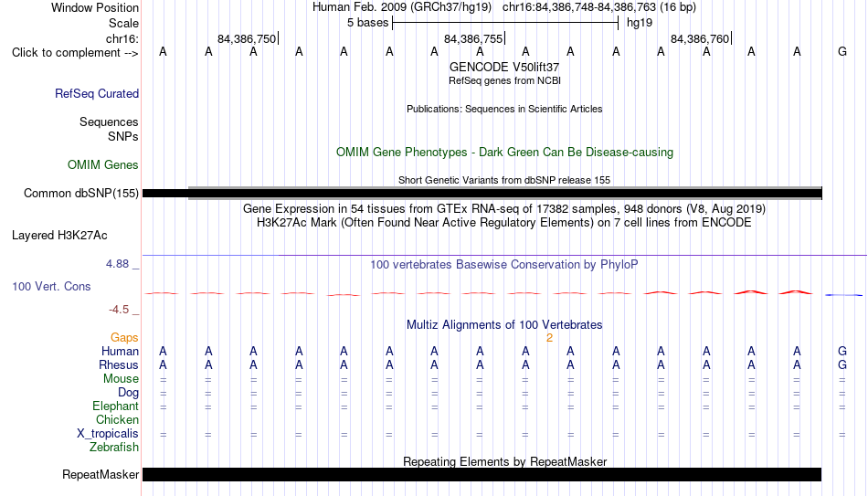Click the -4.5 lower PhyloP axis value
This screenshot has height=496, width=868.
[119, 310]
